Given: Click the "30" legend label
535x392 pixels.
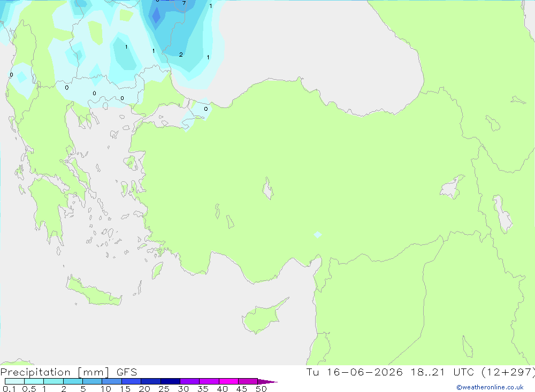Looking at the screenshot, I should [x=184, y=389].
